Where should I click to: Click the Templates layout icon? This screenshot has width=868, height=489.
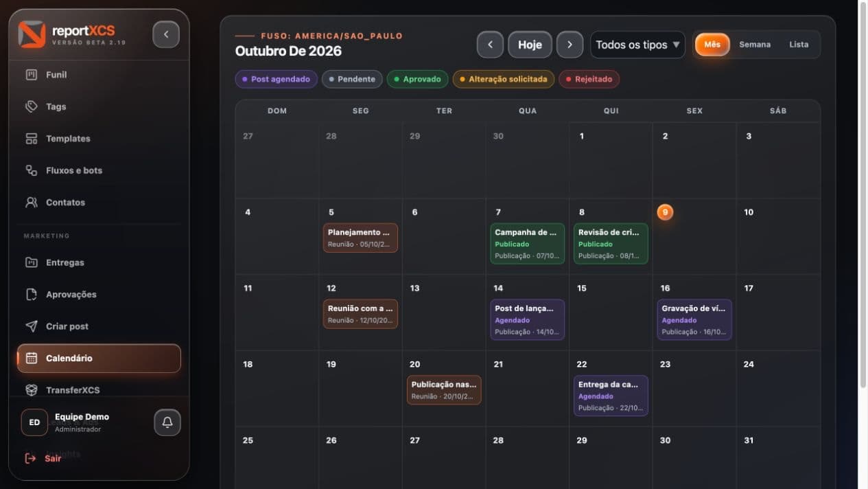pos(31,139)
